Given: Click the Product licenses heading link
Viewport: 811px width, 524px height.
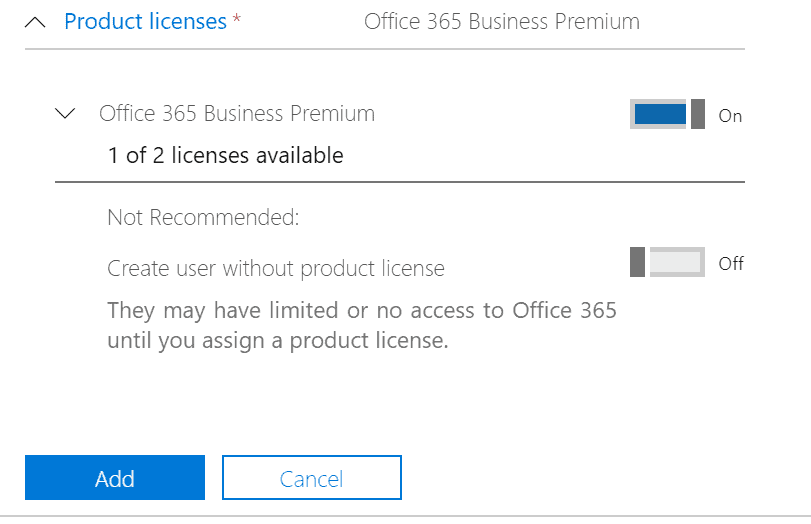Looking at the screenshot, I should click(145, 22).
